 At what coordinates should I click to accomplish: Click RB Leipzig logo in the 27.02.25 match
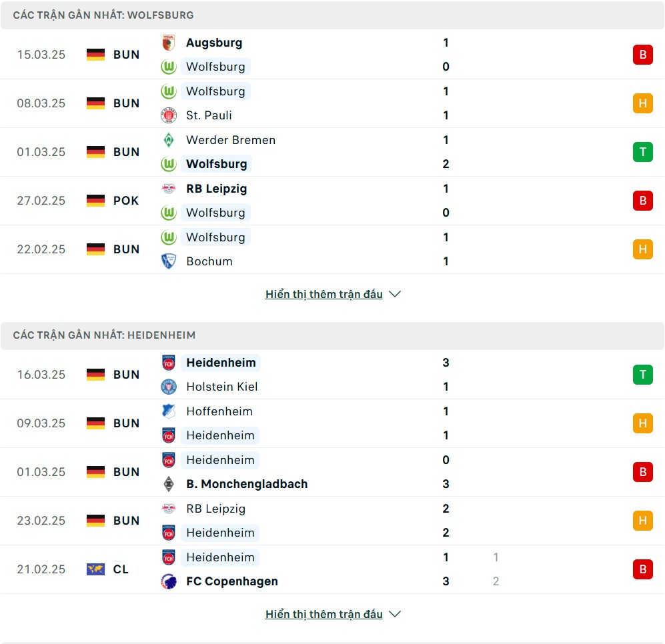(168, 189)
